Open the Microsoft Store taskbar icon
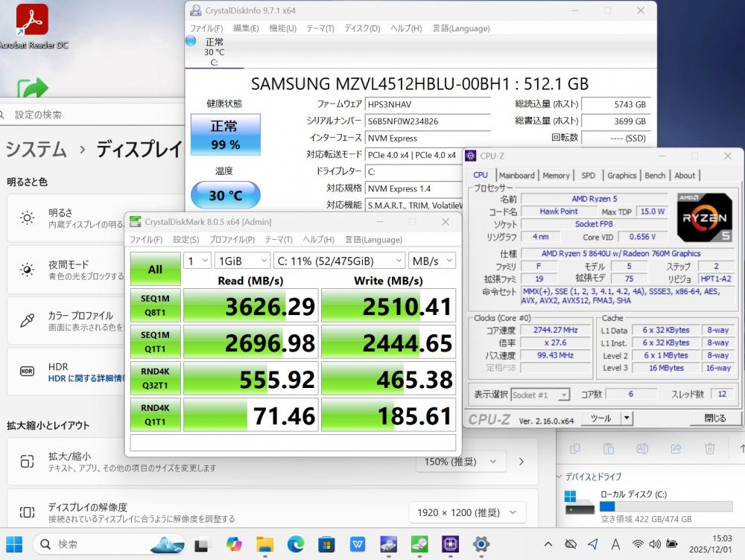Viewport: 745px width, 560px height. pyautogui.click(x=326, y=544)
